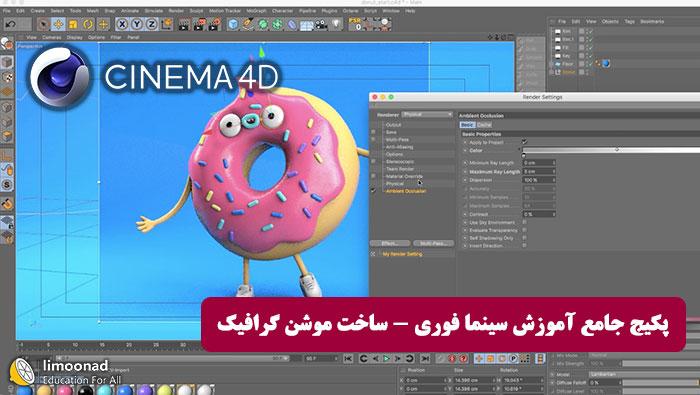Toggle Parameter P keyframe recording icon
The image size is (700, 395).
(513, 358)
